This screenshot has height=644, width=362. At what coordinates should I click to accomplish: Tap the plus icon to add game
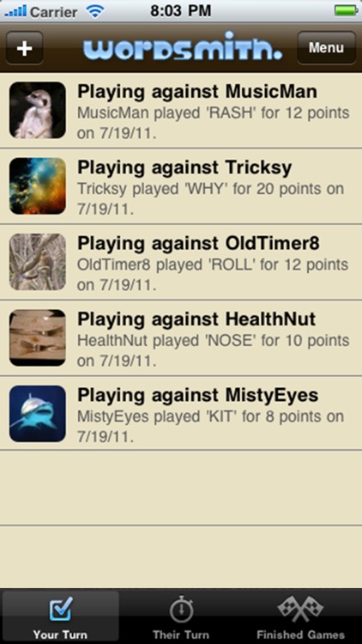pos(25,48)
